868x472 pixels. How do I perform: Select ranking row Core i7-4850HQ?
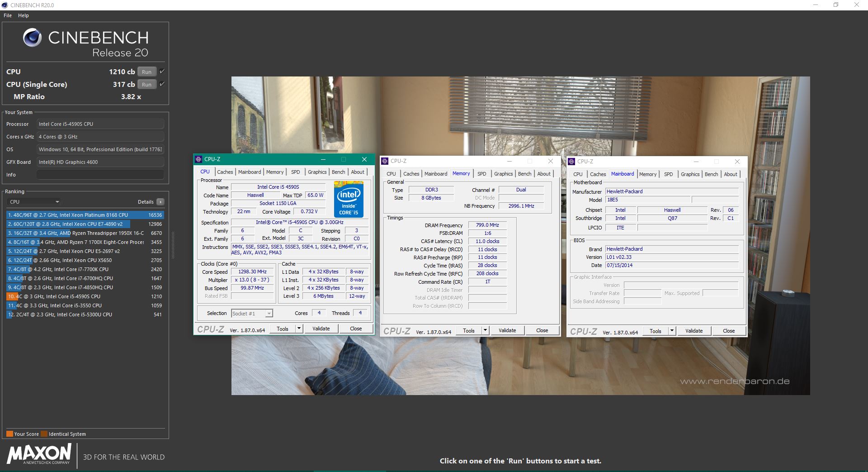point(85,287)
